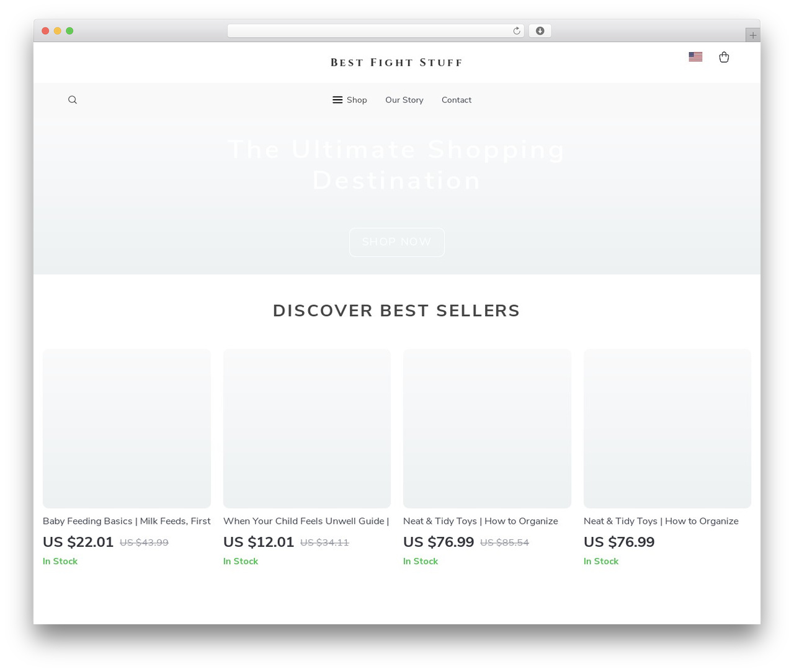This screenshot has height=672, width=794.
Task: Maximize the browser with the green button
Action: [69, 31]
